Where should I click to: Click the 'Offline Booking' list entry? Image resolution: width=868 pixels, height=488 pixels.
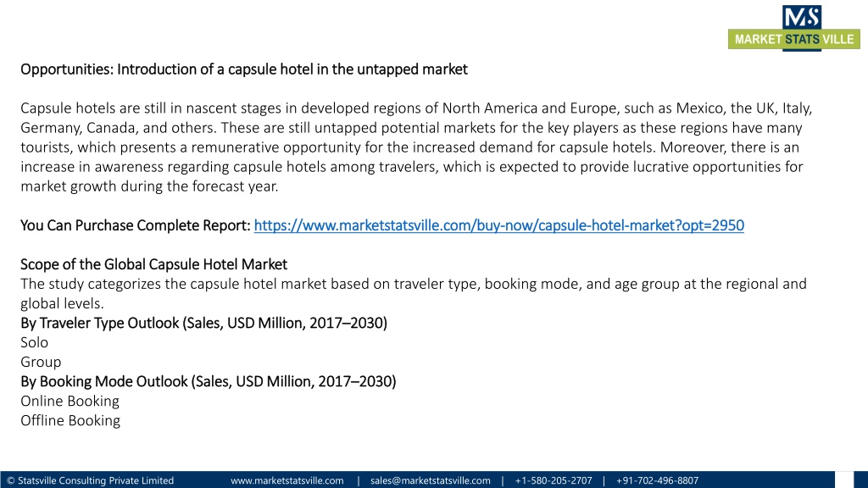[x=70, y=420]
